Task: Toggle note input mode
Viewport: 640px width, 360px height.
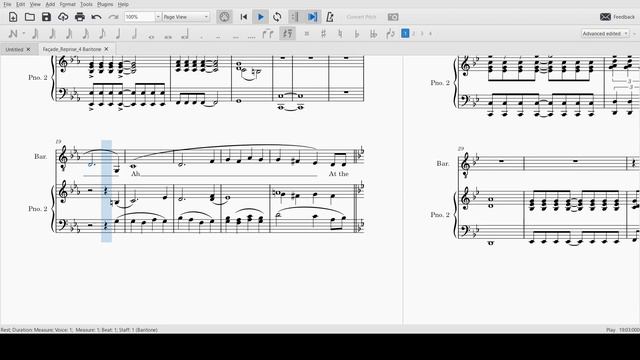Action: [x=13, y=34]
